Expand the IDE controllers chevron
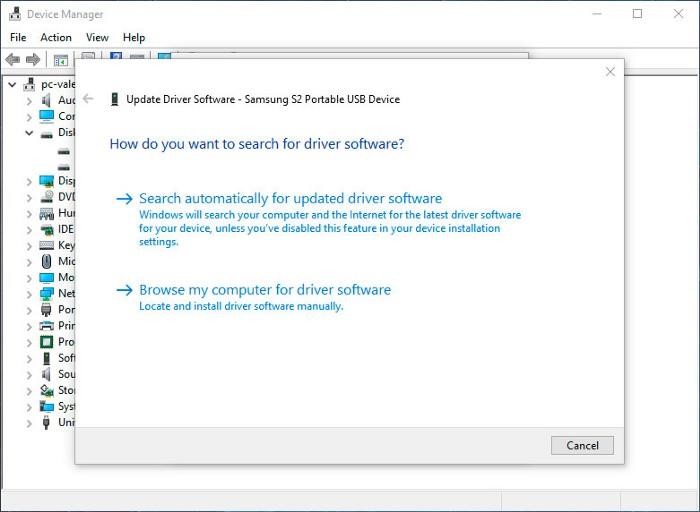This screenshot has height=512, width=700. click(x=29, y=230)
